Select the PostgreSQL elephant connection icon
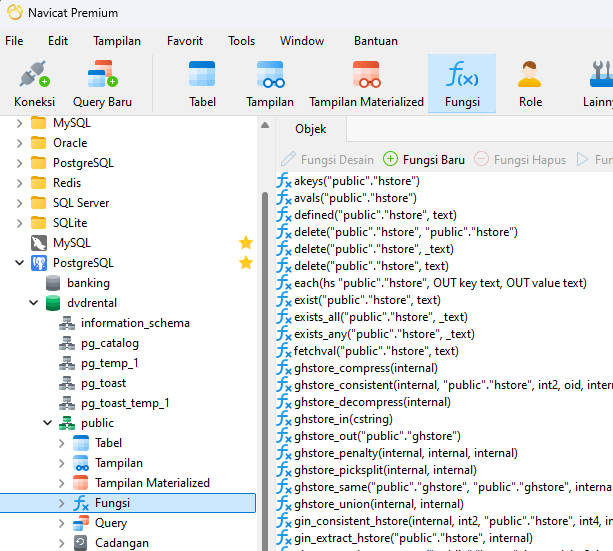 coord(39,263)
